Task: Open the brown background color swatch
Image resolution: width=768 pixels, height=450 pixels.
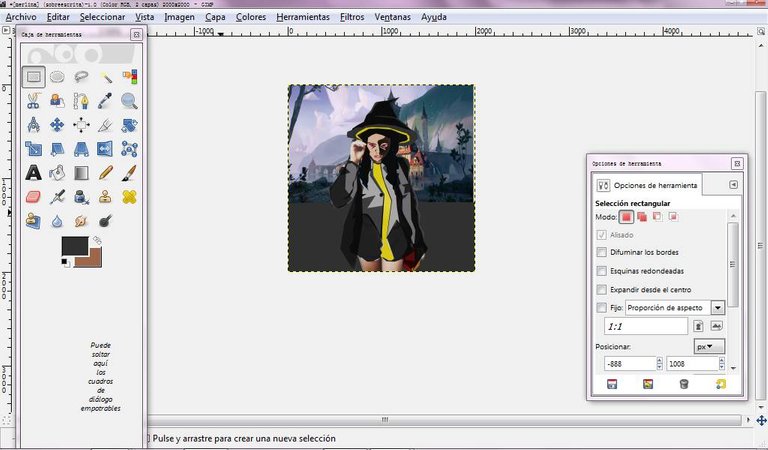Action: (96, 260)
